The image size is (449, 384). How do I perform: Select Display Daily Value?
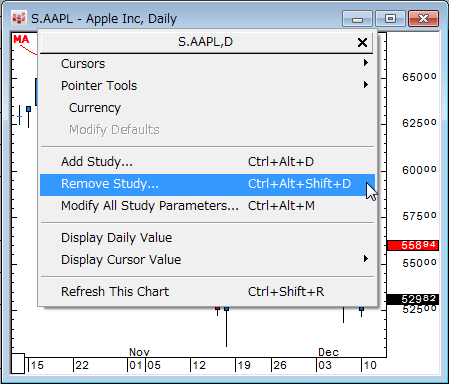[207, 238]
